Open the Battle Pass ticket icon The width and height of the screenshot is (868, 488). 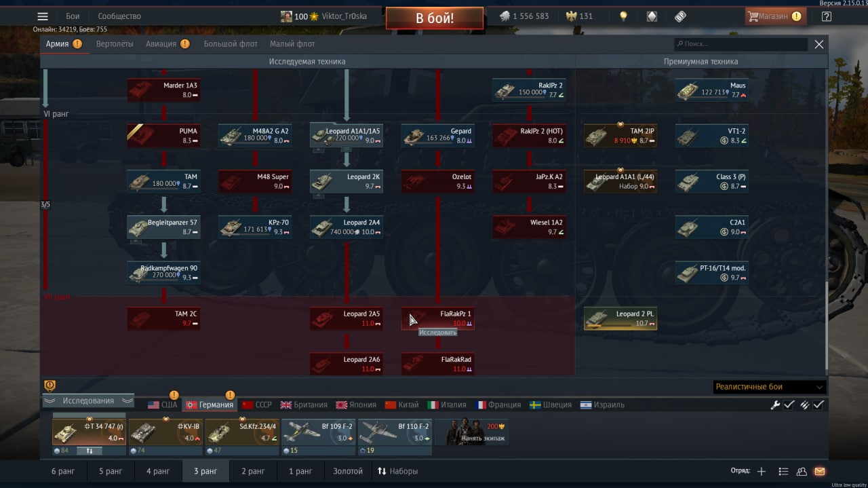point(680,16)
